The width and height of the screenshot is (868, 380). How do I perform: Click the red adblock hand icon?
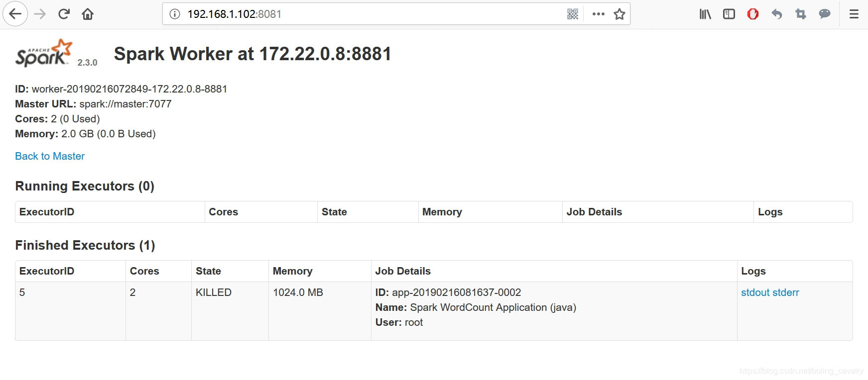[x=753, y=14]
